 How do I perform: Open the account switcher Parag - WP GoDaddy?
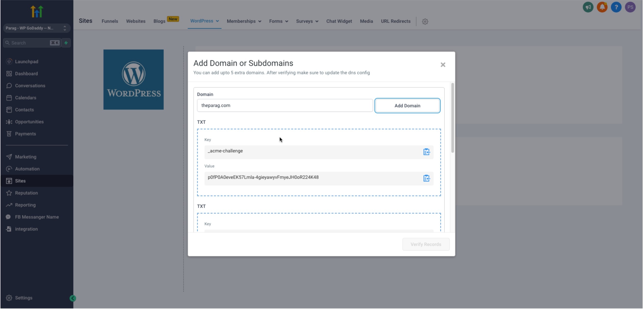[36, 28]
